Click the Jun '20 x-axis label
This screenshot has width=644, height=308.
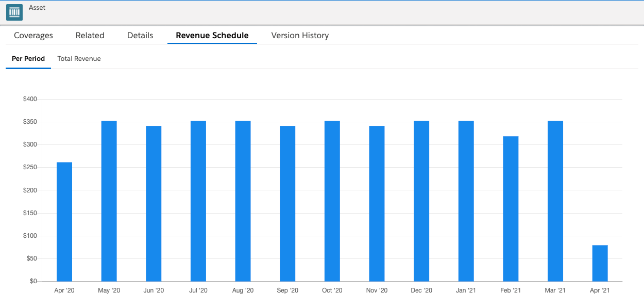(154, 290)
